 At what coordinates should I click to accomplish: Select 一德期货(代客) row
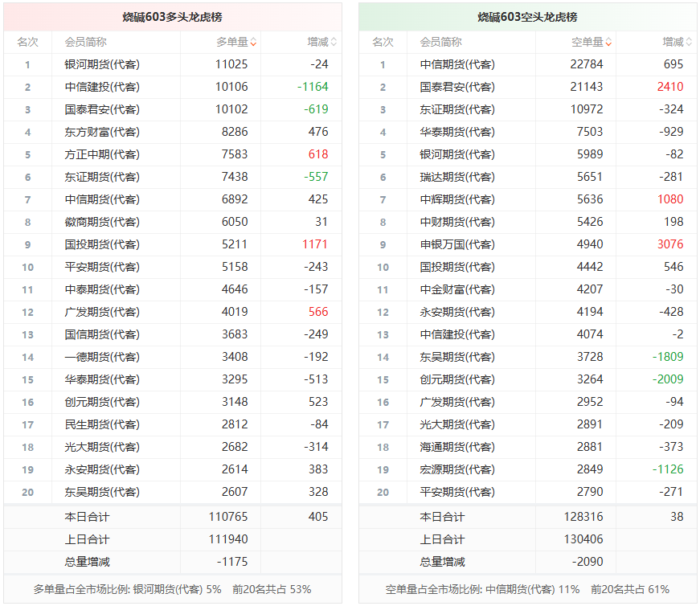point(173,358)
